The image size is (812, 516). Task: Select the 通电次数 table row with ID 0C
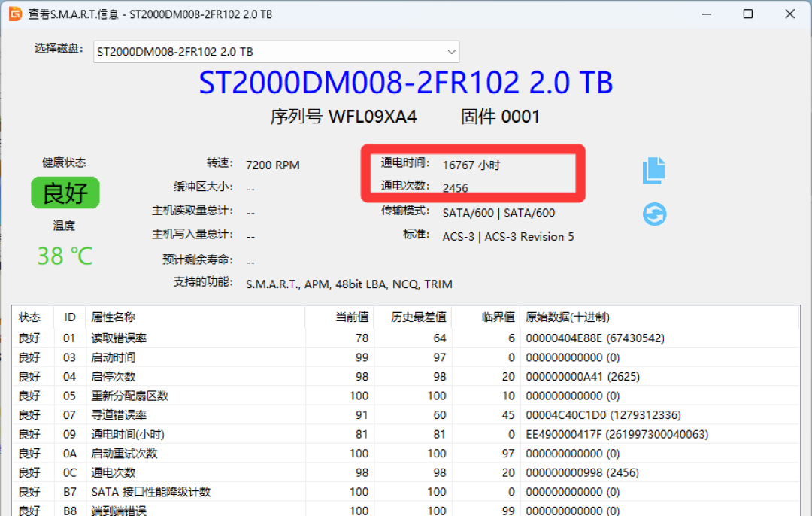click(406, 472)
